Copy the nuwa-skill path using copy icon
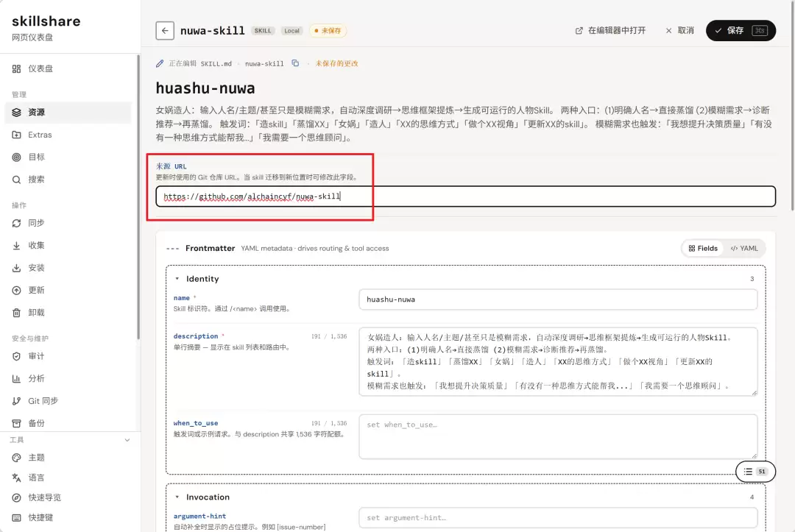This screenshot has height=532, width=795. 295,63
